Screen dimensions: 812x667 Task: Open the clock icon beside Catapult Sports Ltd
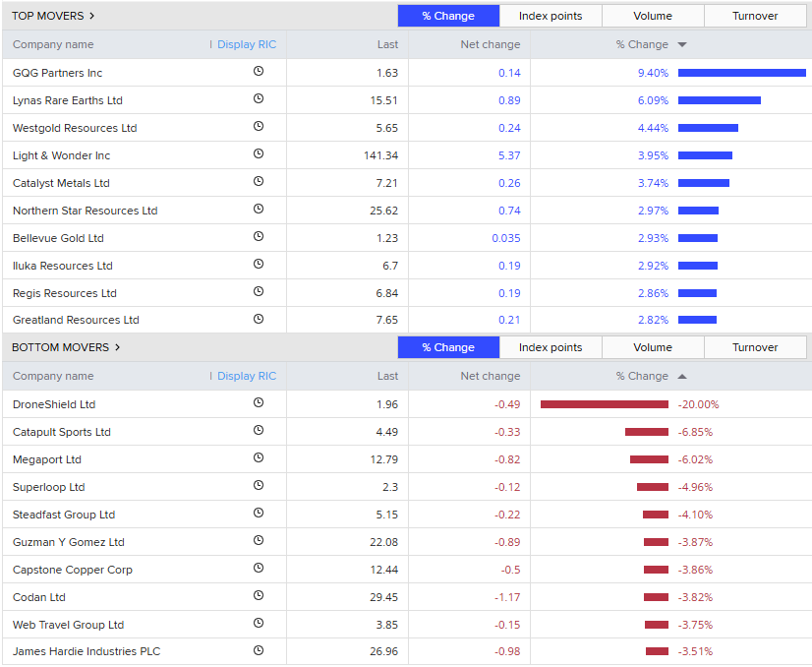pyautogui.click(x=259, y=431)
